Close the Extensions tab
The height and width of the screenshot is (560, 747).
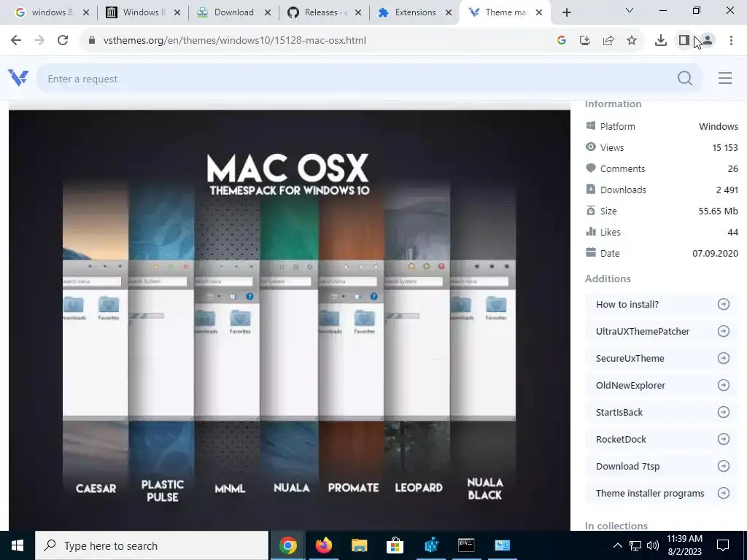(449, 13)
